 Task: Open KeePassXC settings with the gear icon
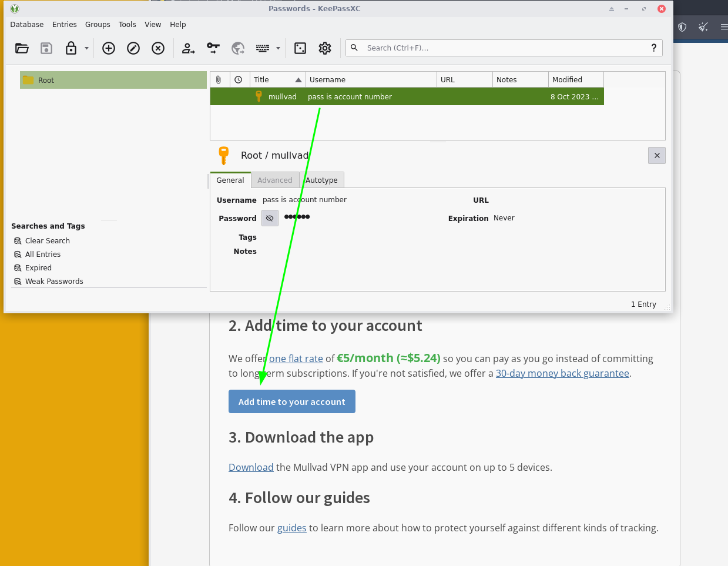(325, 48)
